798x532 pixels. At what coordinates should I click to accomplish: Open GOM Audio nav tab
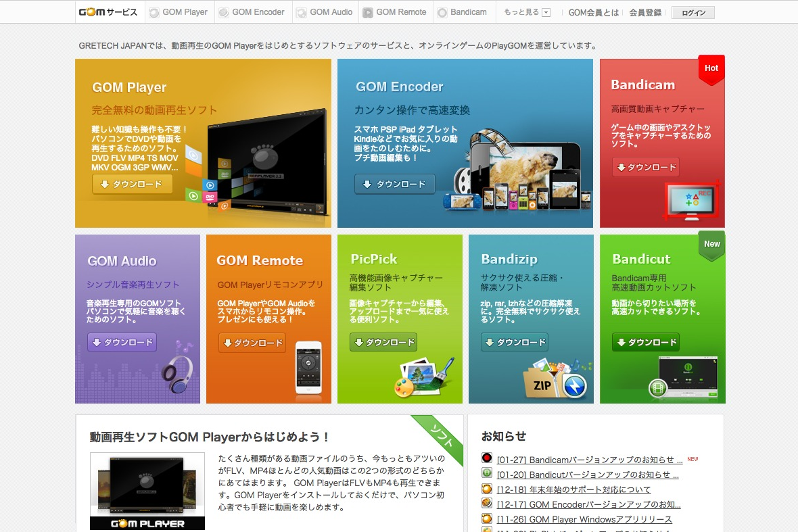coord(325,12)
